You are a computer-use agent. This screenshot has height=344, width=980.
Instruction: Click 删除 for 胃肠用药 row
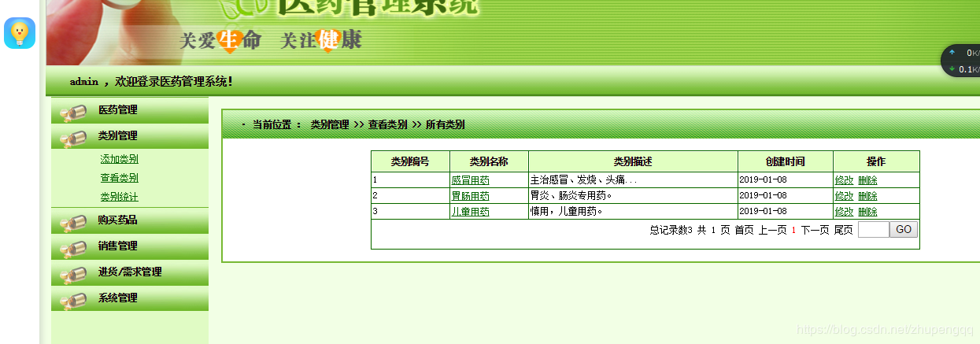point(867,196)
